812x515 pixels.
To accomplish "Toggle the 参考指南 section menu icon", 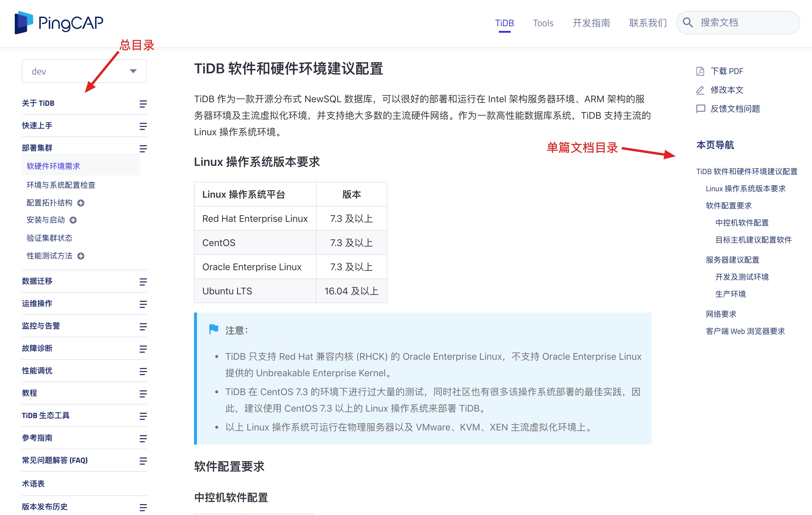I will pyautogui.click(x=143, y=438).
